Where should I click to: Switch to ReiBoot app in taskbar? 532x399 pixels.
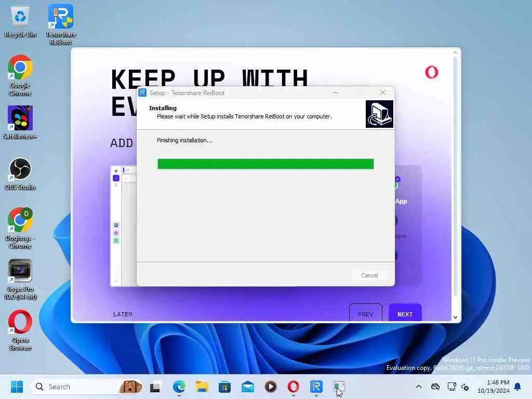click(316, 387)
